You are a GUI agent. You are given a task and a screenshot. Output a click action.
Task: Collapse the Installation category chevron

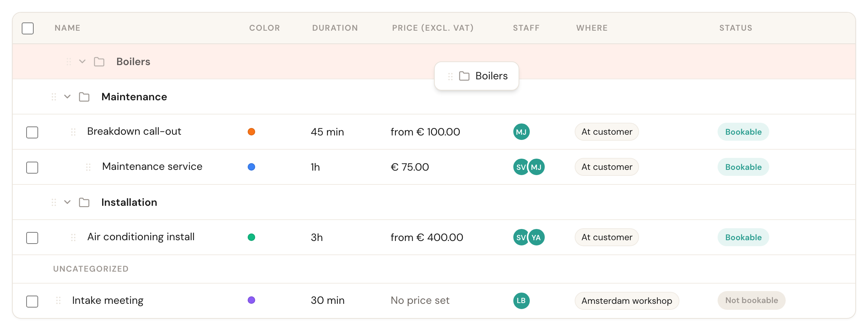point(67,202)
